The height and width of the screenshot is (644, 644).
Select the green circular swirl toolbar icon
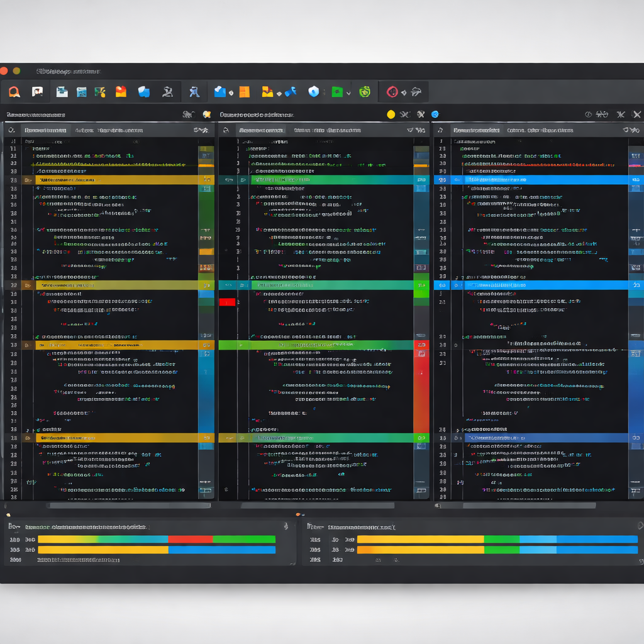365,92
